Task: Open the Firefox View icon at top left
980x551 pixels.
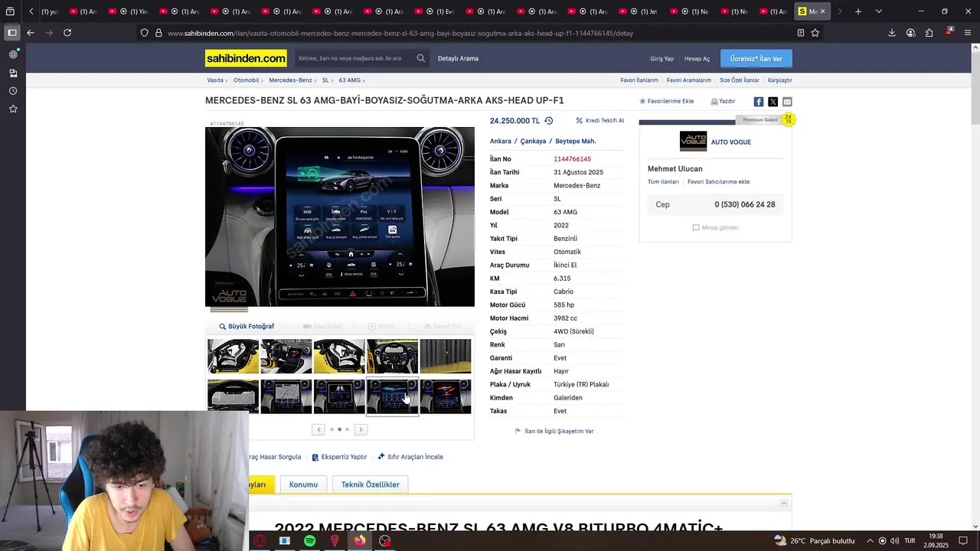Action: (10, 11)
